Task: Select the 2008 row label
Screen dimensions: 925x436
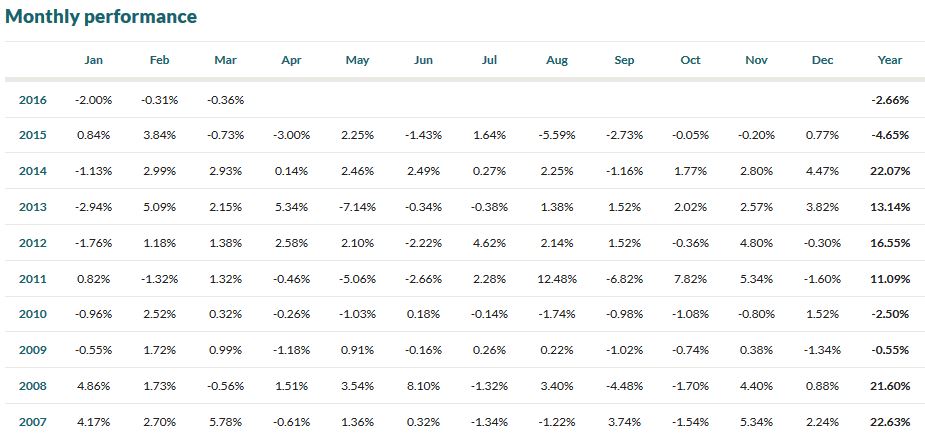Action: [x=33, y=386]
